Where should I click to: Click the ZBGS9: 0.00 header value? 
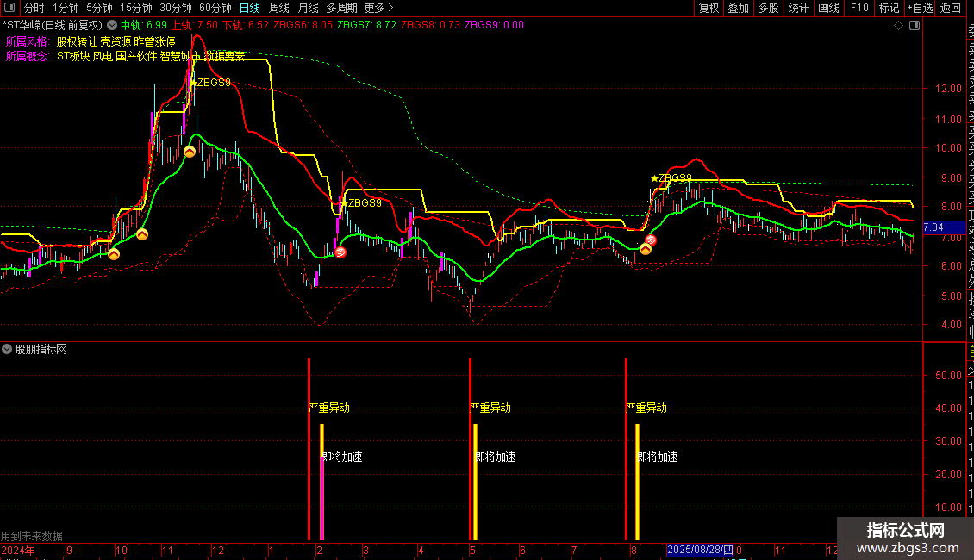tap(495, 25)
